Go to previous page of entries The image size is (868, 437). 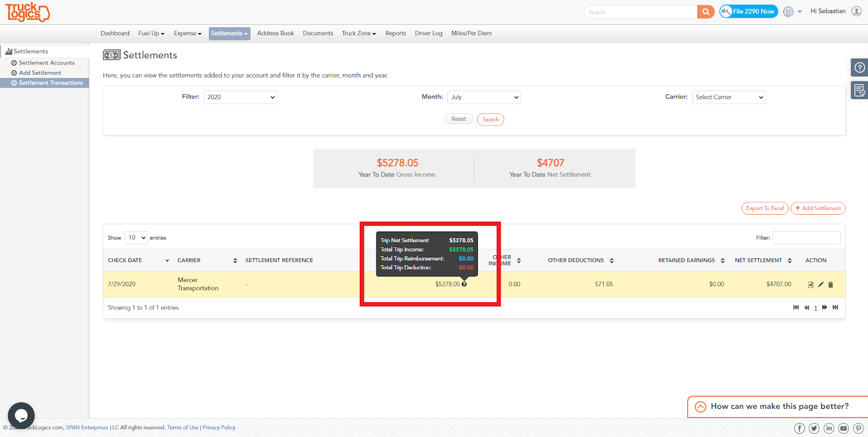[807, 307]
